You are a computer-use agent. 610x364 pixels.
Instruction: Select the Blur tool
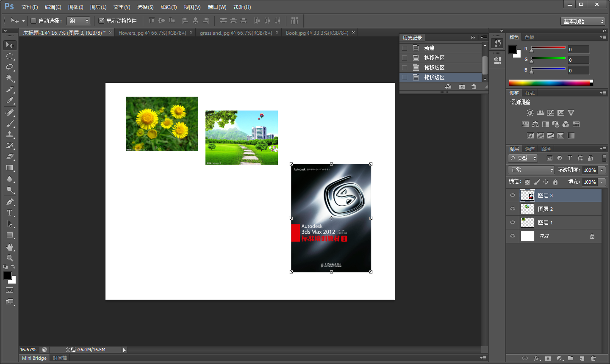tap(10, 179)
